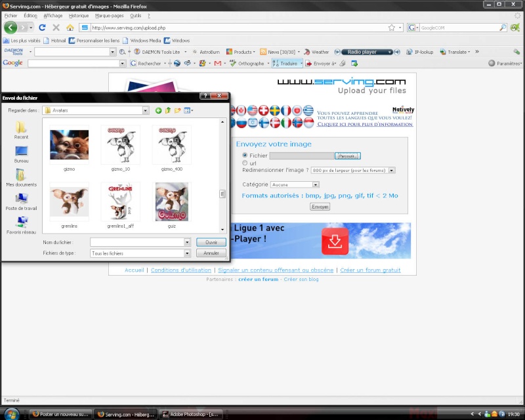Open the Weather toolbar item

pos(316,52)
